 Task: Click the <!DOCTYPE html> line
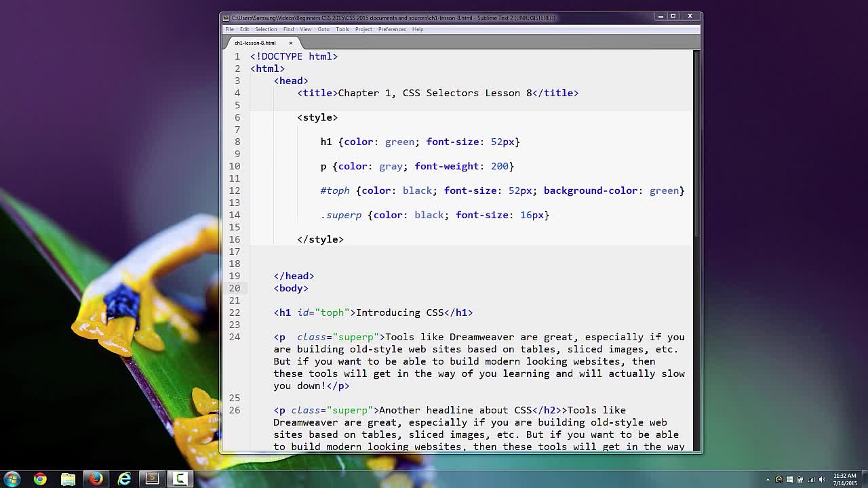click(x=294, y=56)
